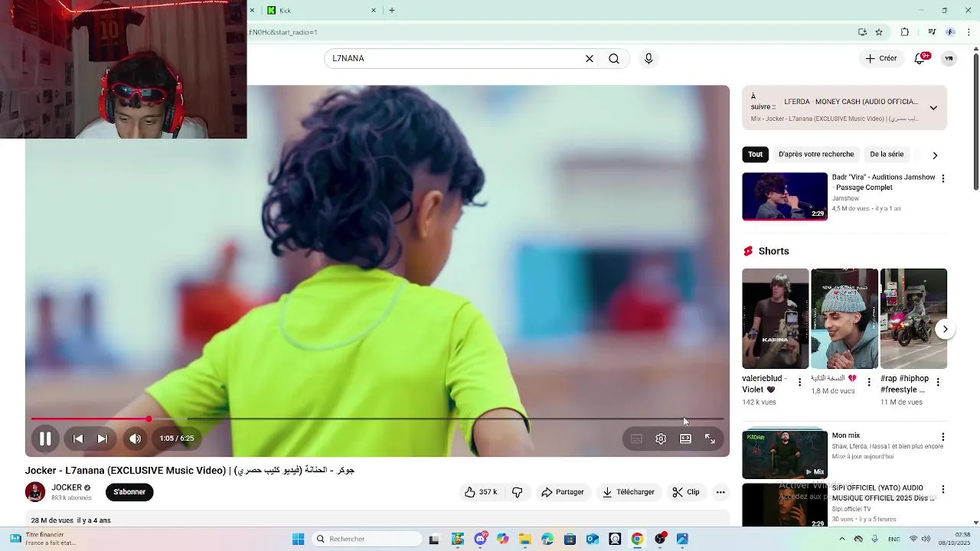Create a Clip from the video

coord(686,492)
